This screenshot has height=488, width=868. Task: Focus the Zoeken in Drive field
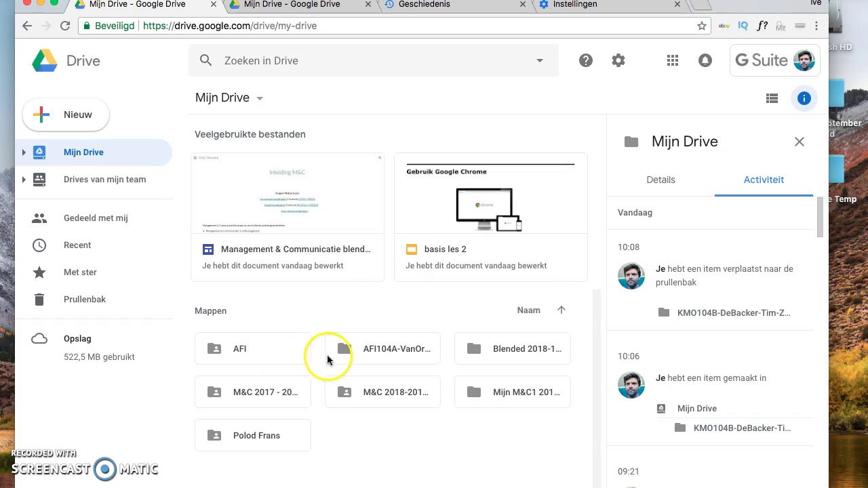[374, 60]
